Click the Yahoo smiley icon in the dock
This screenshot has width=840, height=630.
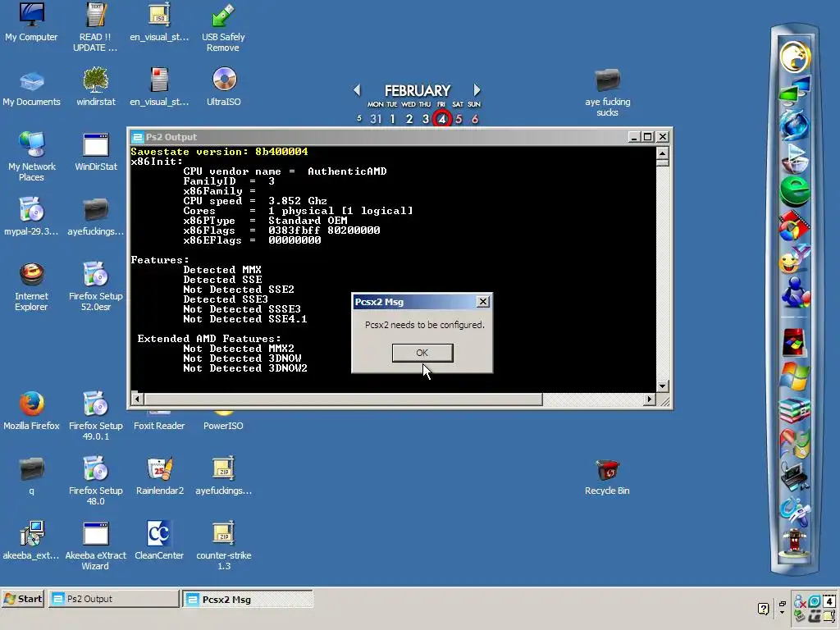click(794, 259)
